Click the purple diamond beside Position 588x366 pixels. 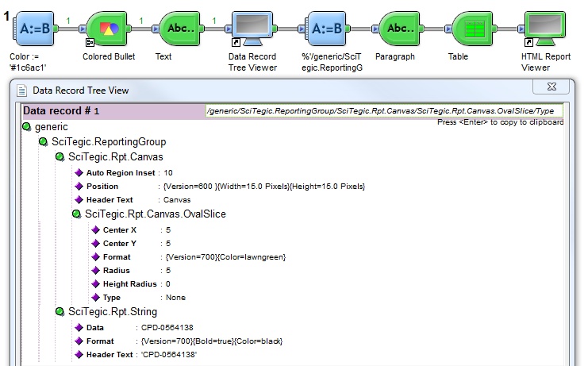pyautogui.click(x=79, y=187)
